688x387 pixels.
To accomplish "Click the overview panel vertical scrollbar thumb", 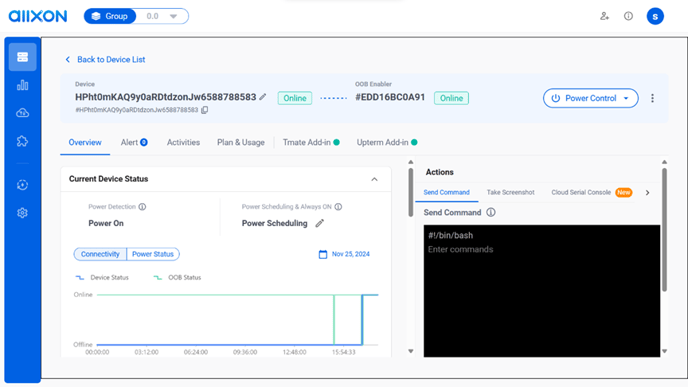I will click(x=411, y=192).
